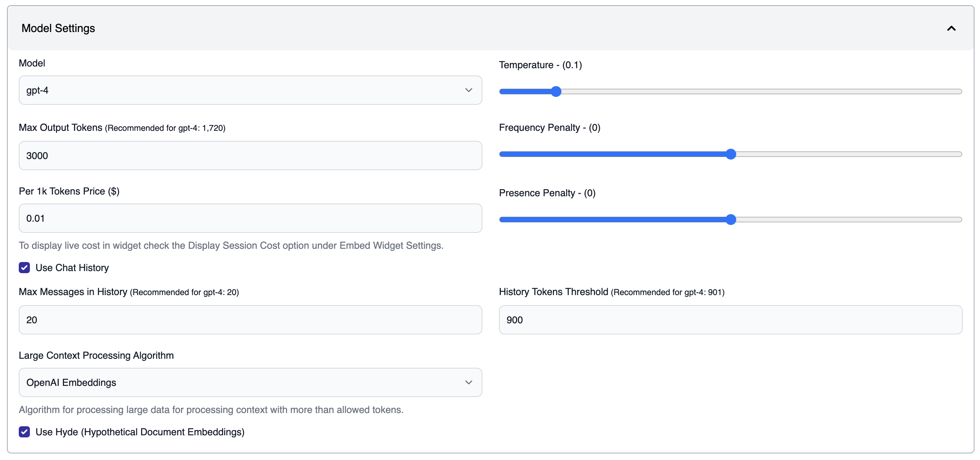
Task: Focus the Per 1k Tokens Price field
Action: point(250,218)
